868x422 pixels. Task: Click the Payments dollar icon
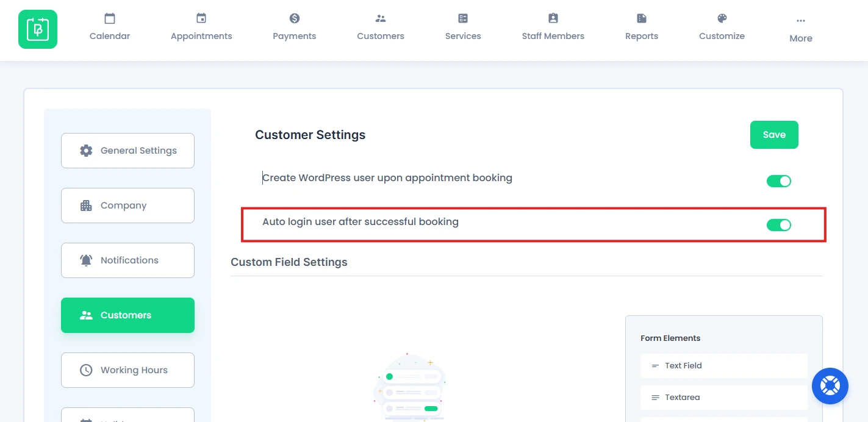click(x=295, y=18)
